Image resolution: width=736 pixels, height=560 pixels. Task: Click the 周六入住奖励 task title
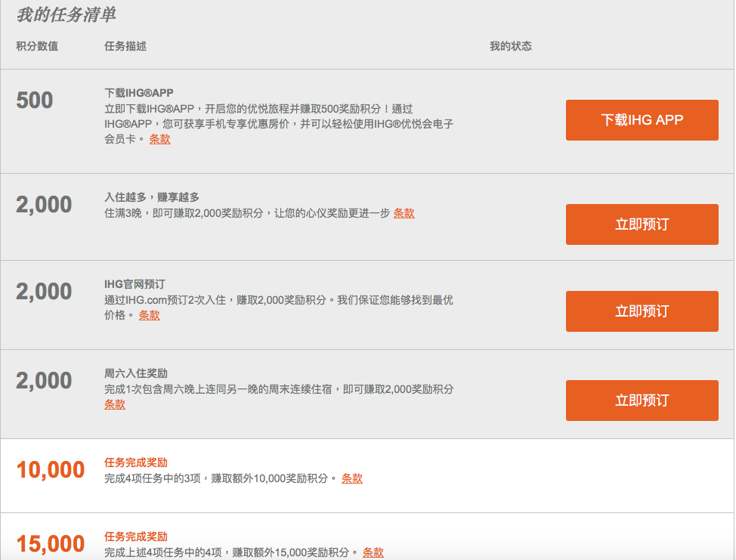136,373
